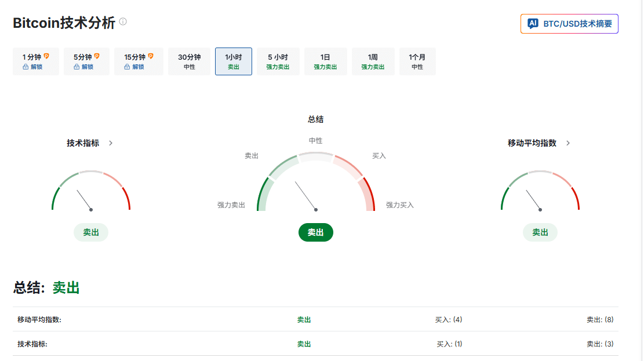Screen dimensions: 644x361
Task: Click 技术指标: row label
Action: tap(32, 344)
